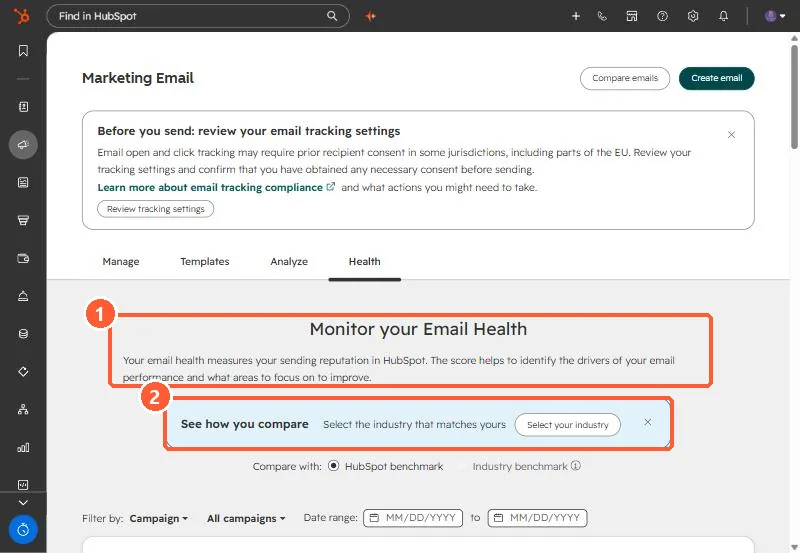The width and height of the screenshot is (800, 553).
Task: Open the Marketplace storefront icon
Action: pyautogui.click(x=632, y=16)
